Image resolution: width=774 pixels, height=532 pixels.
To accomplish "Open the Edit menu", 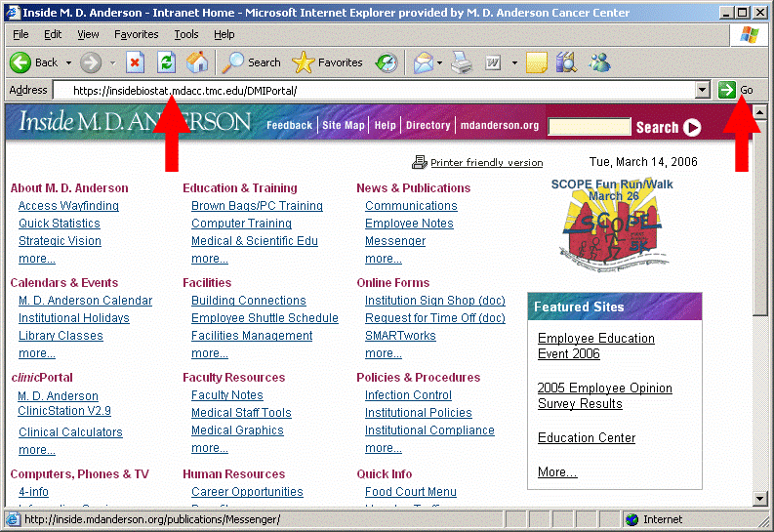I will pos(53,34).
